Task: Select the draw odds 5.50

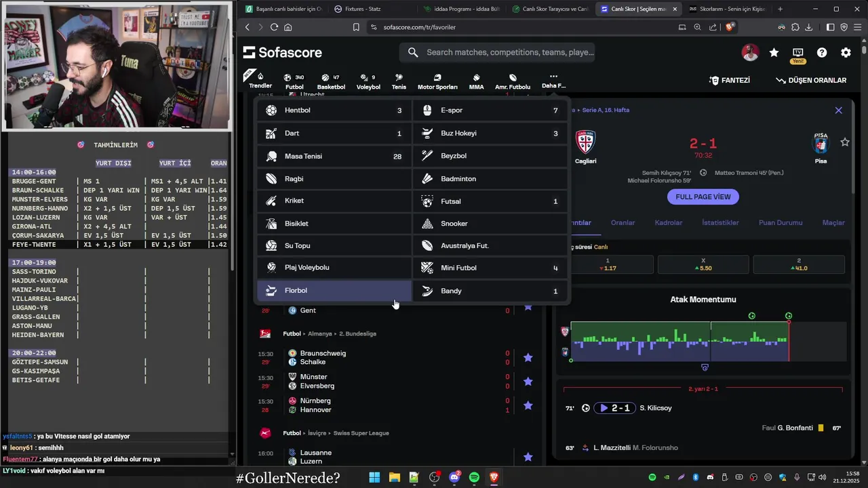Action: 703,264
